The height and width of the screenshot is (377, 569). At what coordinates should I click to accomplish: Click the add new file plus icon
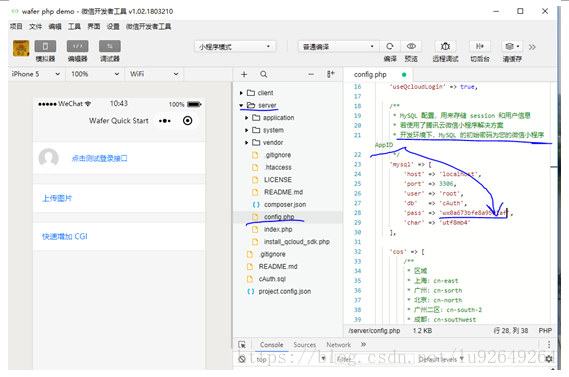[x=244, y=74]
